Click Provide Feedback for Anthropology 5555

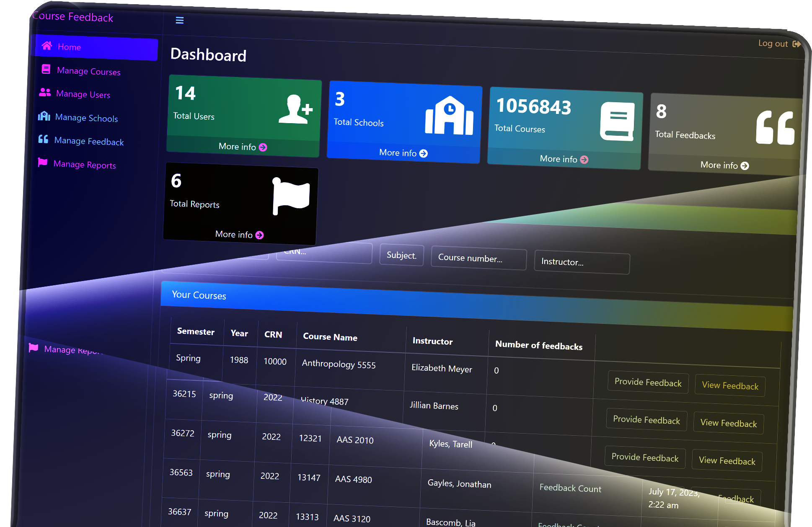pos(648,382)
